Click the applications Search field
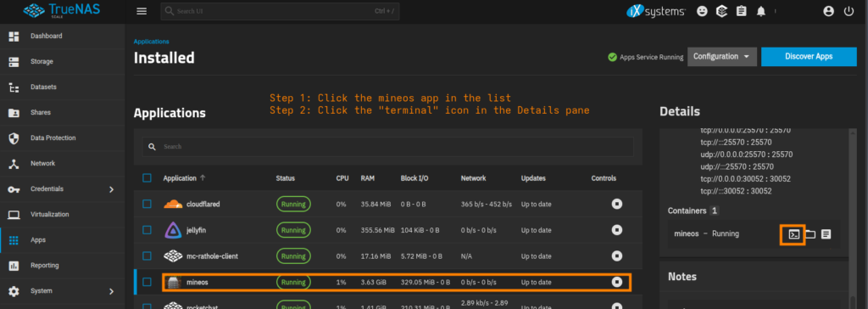 tap(387, 147)
